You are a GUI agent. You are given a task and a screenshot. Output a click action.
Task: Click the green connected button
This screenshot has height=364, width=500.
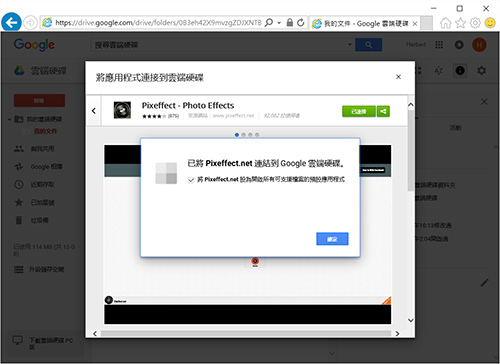click(359, 111)
